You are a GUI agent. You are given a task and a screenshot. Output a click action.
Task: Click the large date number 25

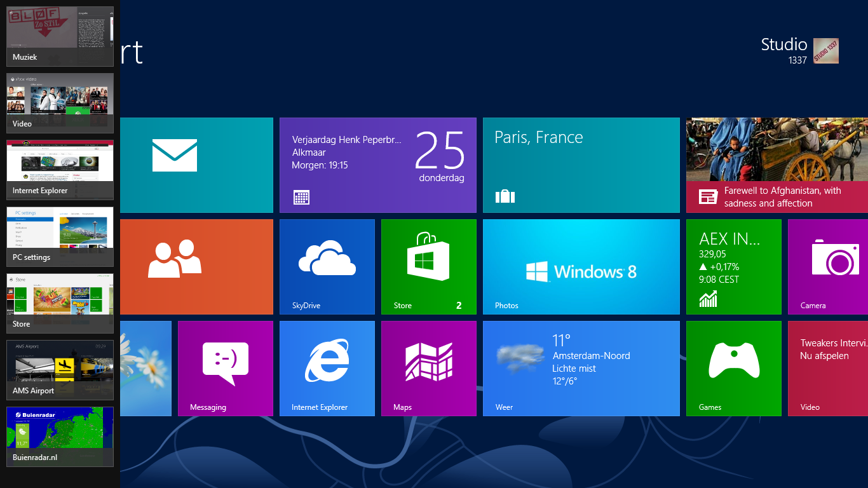(440, 150)
